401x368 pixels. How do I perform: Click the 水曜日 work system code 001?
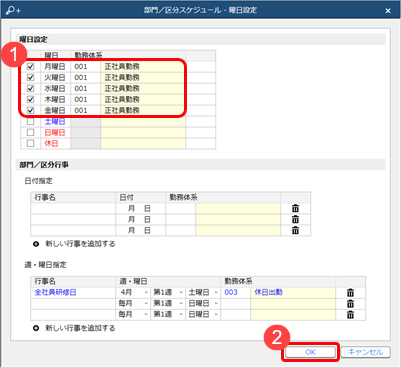85,88
